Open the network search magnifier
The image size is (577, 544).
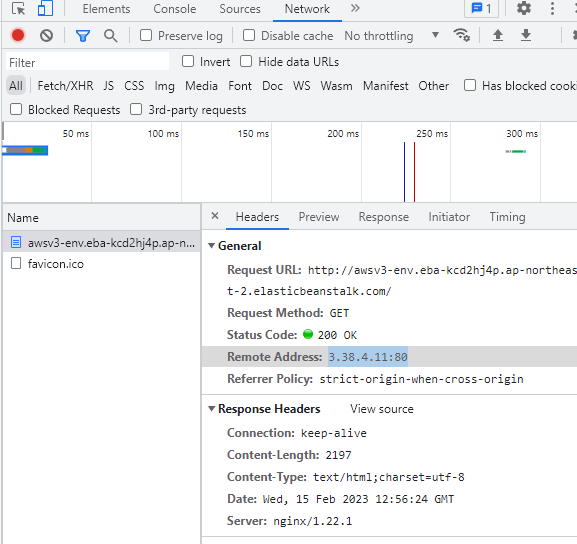click(110, 36)
